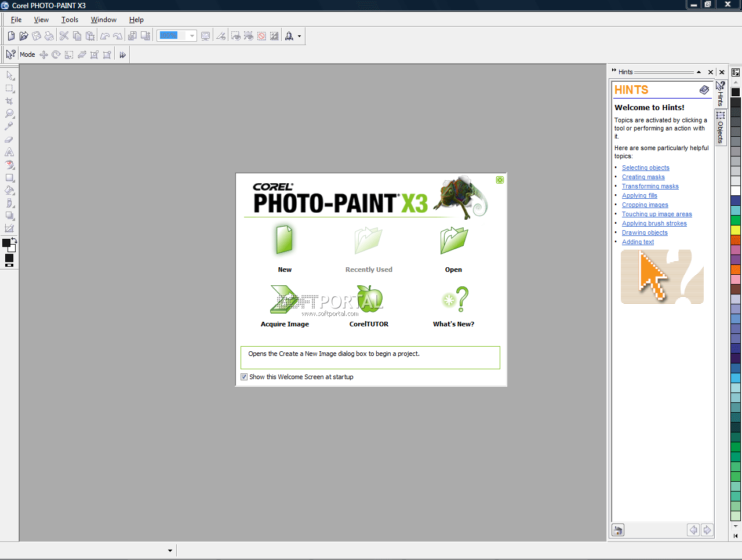The width and height of the screenshot is (742, 560).
Task: Uncheck Show this Welcome Screen at startup
Action: [x=244, y=377]
